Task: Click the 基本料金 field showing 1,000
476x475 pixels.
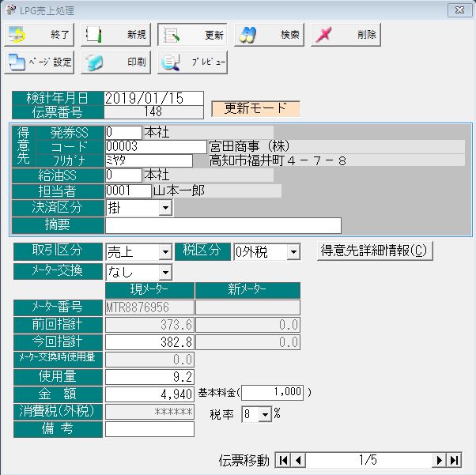Action: pos(273,392)
